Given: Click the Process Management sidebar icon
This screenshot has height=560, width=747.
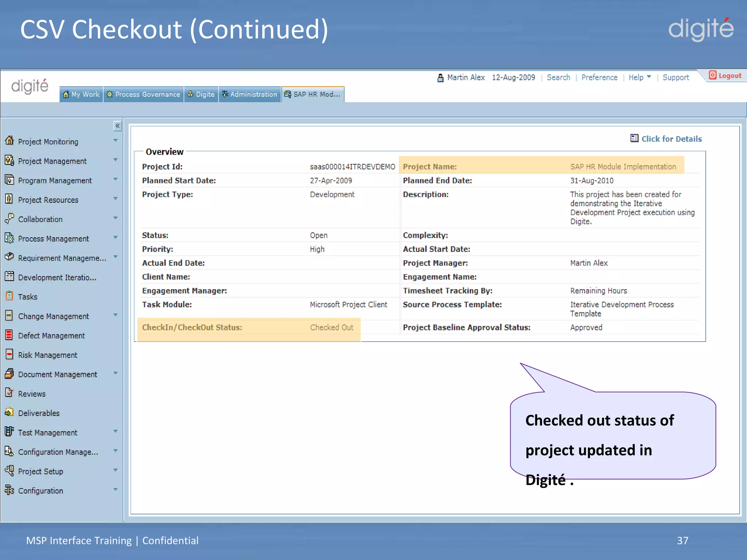Looking at the screenshot, I should [9, 238].
